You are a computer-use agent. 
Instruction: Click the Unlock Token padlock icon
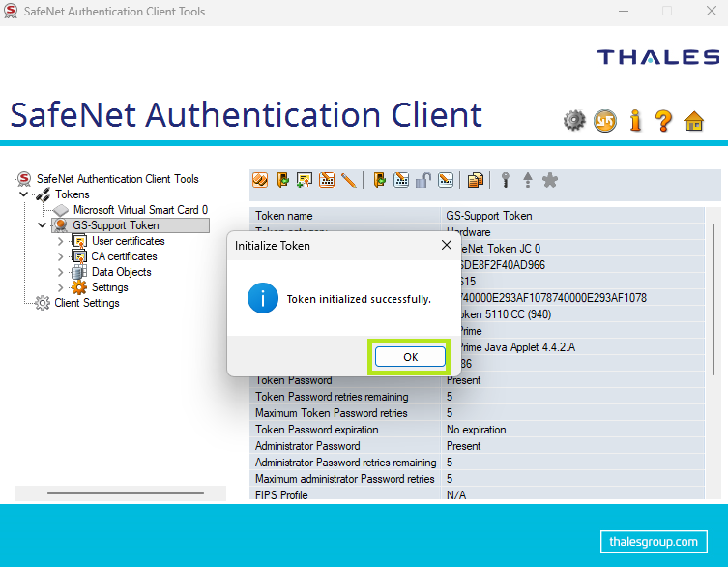pos(422,180)
